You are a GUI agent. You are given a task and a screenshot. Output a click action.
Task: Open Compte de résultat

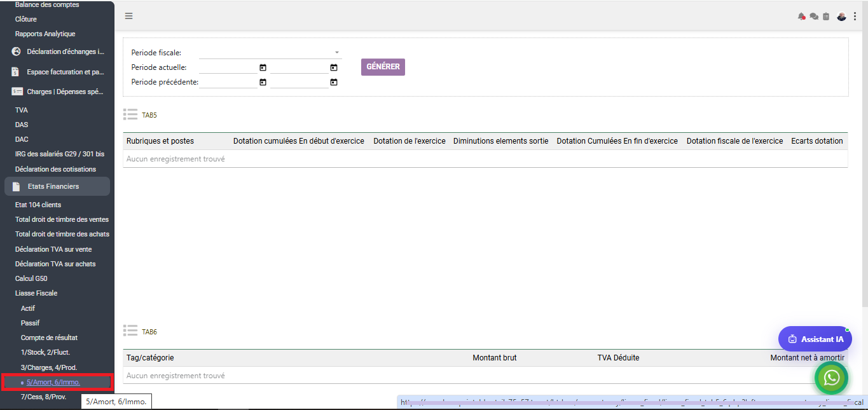click(x=49, y=338)
